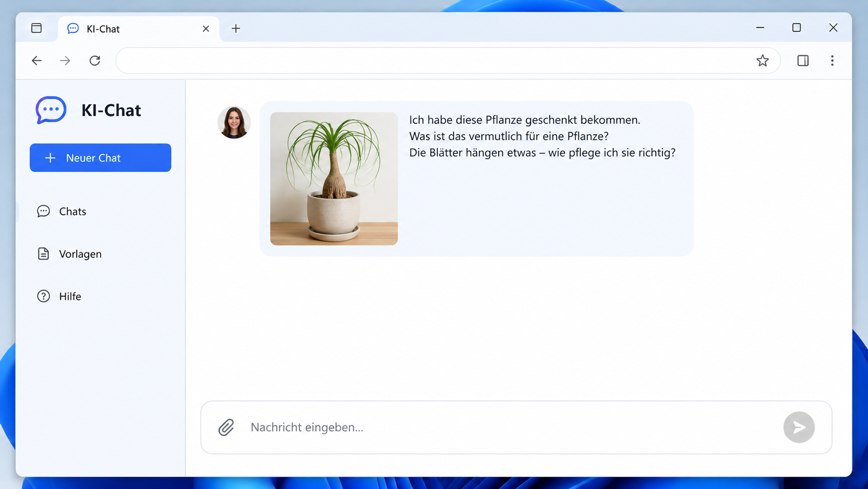Bookmark this page with the star icon

762,61
